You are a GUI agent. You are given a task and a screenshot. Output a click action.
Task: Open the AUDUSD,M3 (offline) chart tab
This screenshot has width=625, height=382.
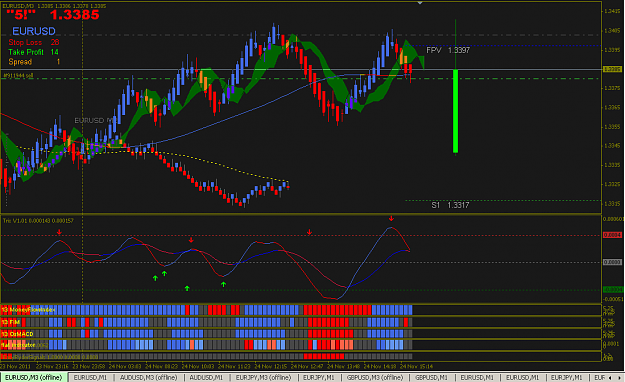[x=149, y=377]
